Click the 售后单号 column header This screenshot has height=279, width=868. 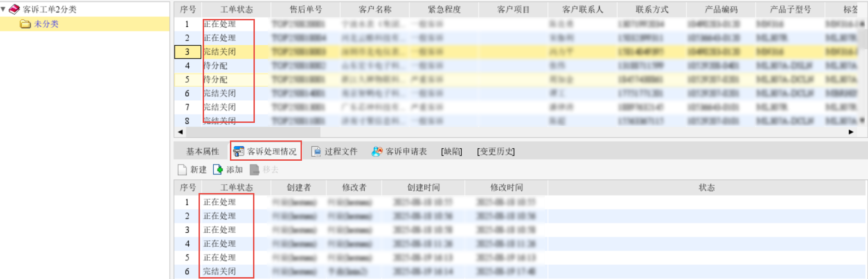pyautogui.click(x=306, y=9)
